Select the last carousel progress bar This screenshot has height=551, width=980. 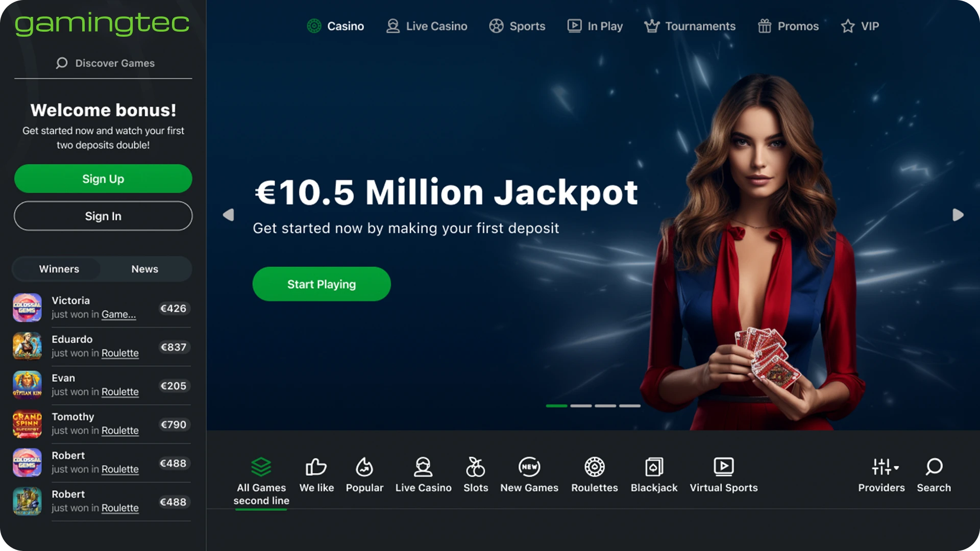pyautogui.click(x=629, y=406)
